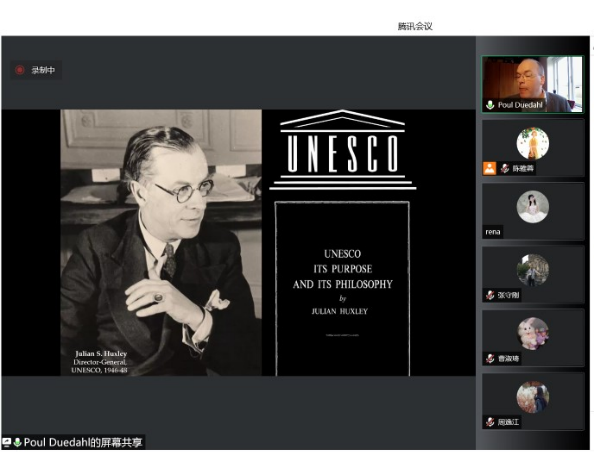Click green mic icon in screen share label
Image resolution: width=594 pixels, height=468 pixels.
click(17, 442)
